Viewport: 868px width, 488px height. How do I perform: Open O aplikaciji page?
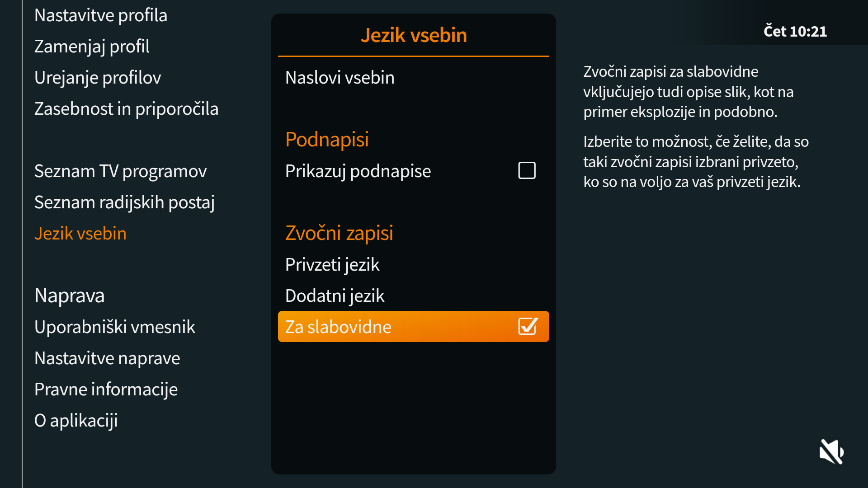(76, 421)
